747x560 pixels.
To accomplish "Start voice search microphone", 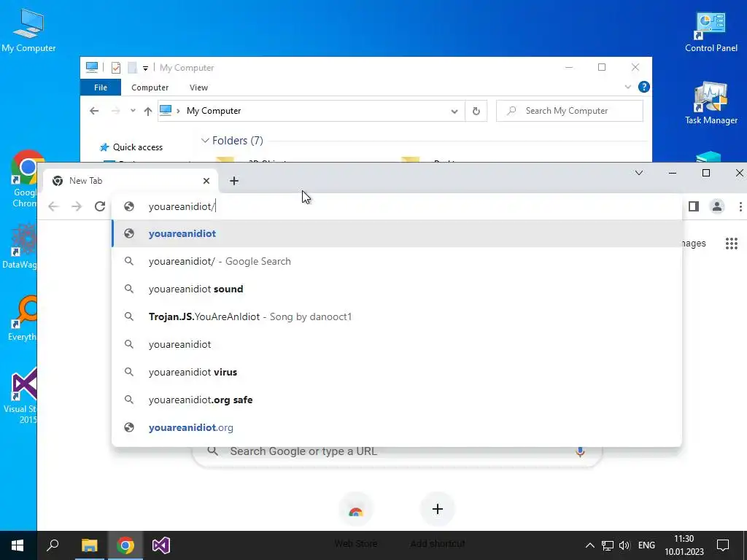I will click(x=580, y=451).
